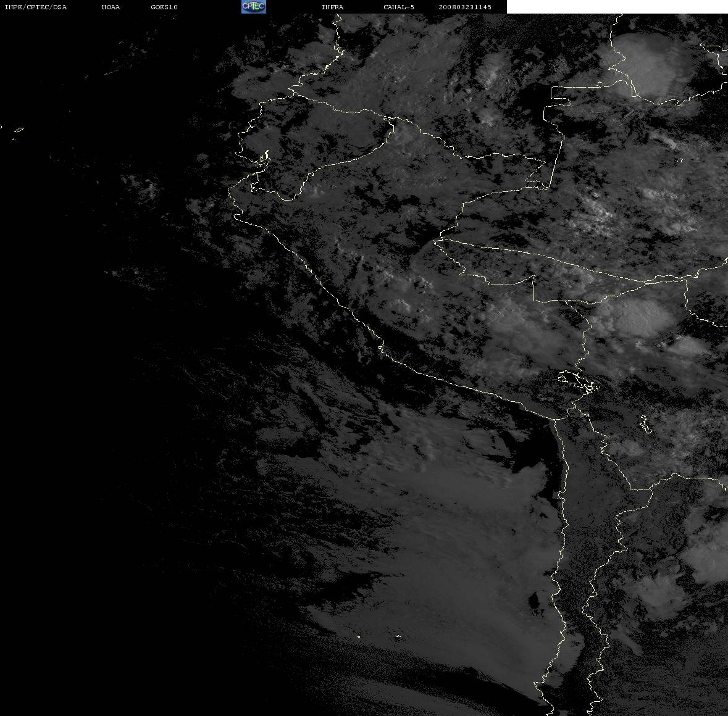Click the CPTEC logo in the header
The width and height of the screenshot is (728, 716).
(x=254, y=7)
